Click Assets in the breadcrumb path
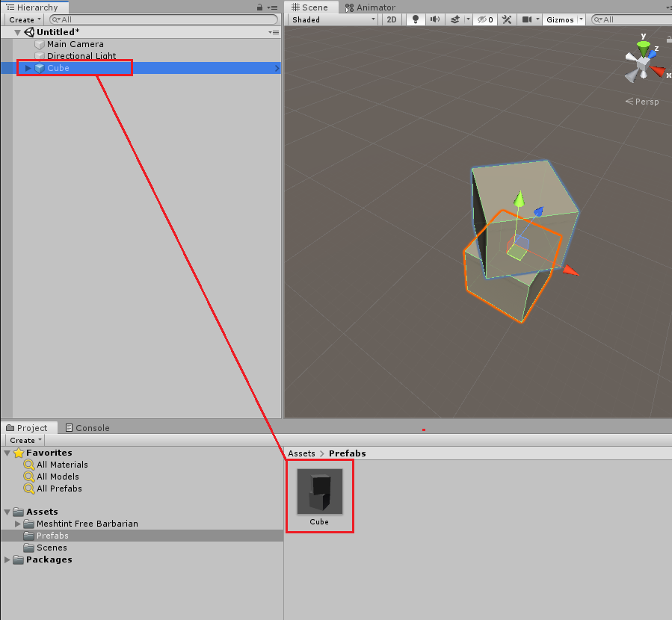Screen dimensions: 672x620 pos(301,453)
